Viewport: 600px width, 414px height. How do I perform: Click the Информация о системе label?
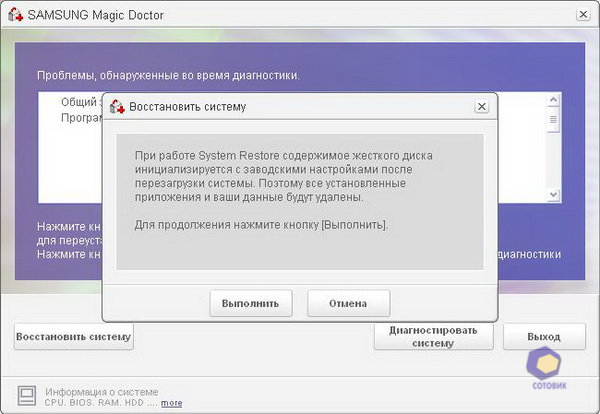tap(100, 391)
